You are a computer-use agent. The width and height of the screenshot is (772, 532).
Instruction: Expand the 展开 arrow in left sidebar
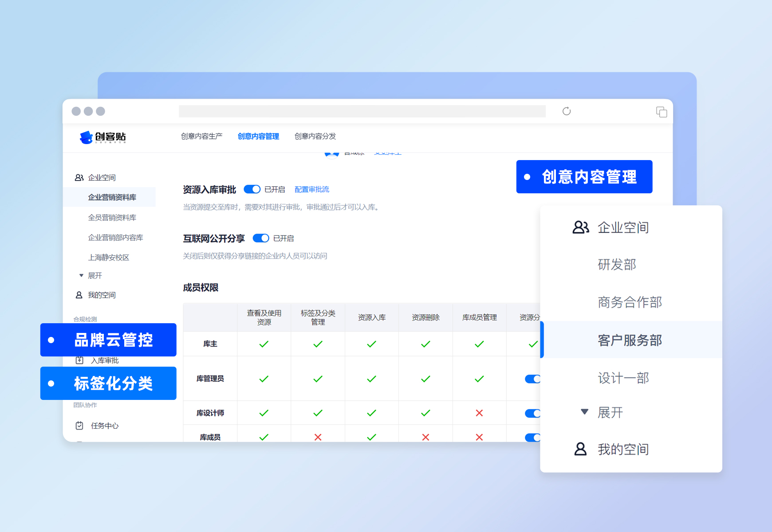click(81, 276)
